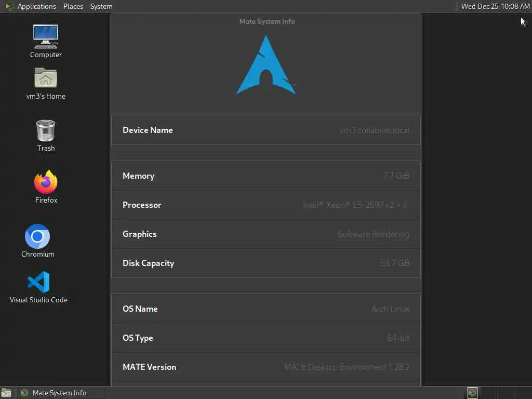Click the MATE Desktop Environment 1.28.2 value

point(347,367)
